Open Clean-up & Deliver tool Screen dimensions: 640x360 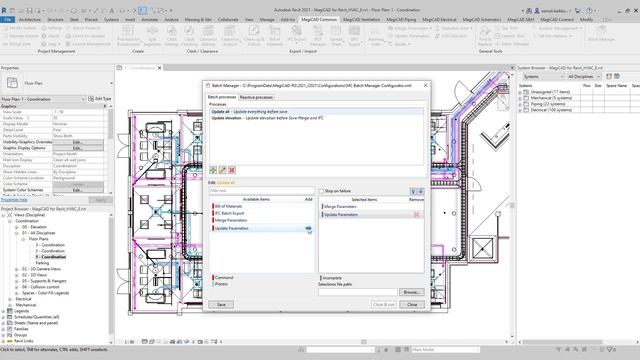(x=254, y=35)
